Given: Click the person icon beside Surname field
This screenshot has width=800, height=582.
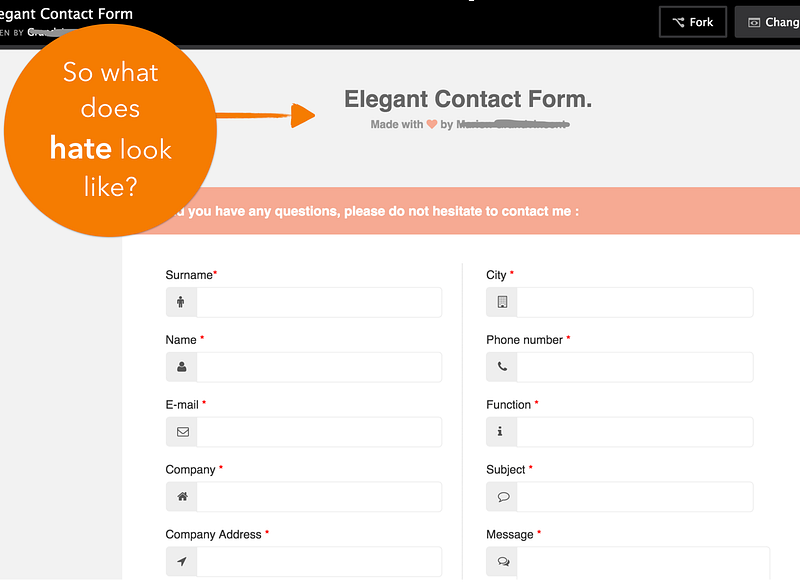Looking at the screenshot, I should coord(181,302).
